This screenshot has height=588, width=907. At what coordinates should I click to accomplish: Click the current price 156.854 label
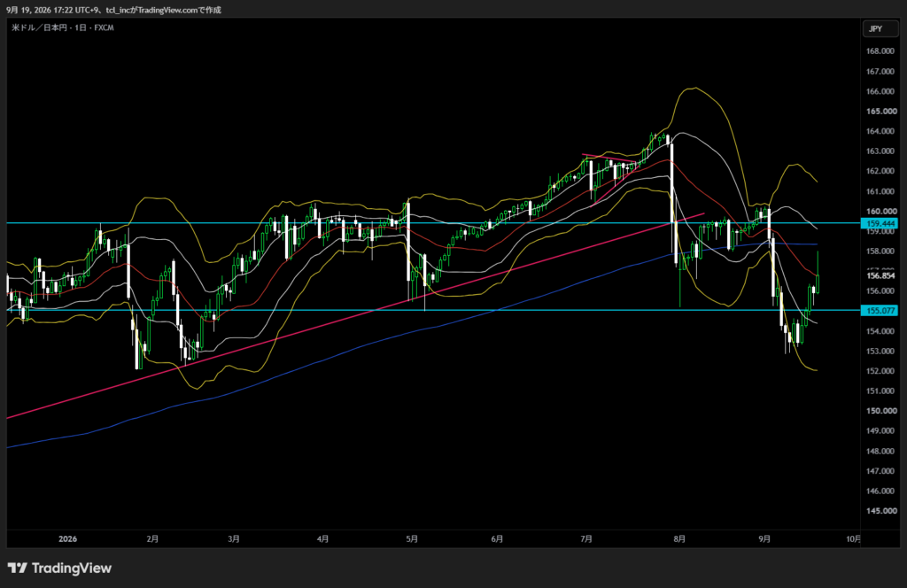click(880, 275)
